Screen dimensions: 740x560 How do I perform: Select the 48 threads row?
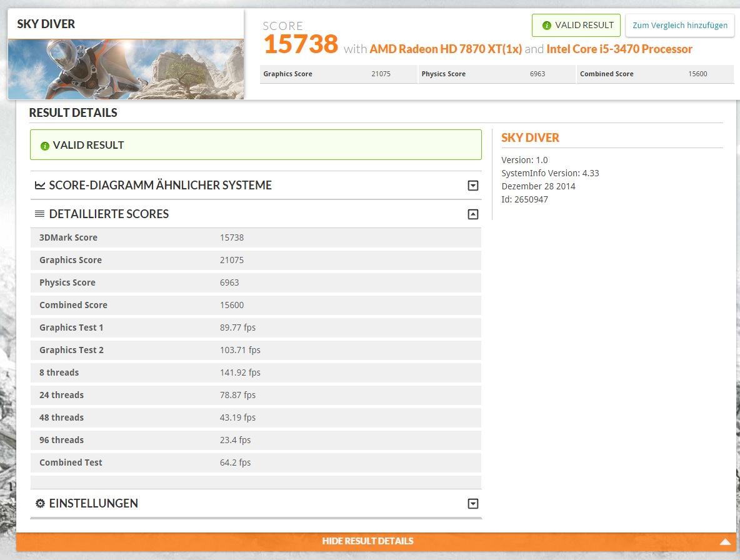[x=256, y=417]
